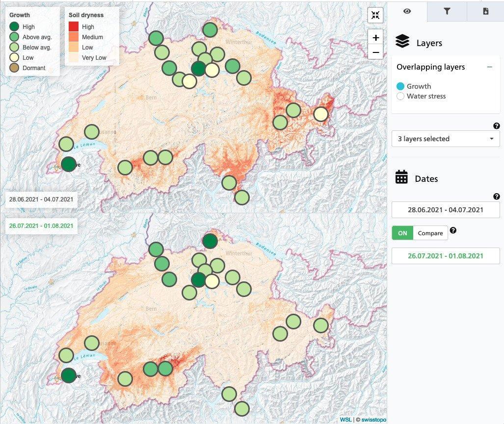Click the marker north of Lausanne in bottom map

[92, 343]
